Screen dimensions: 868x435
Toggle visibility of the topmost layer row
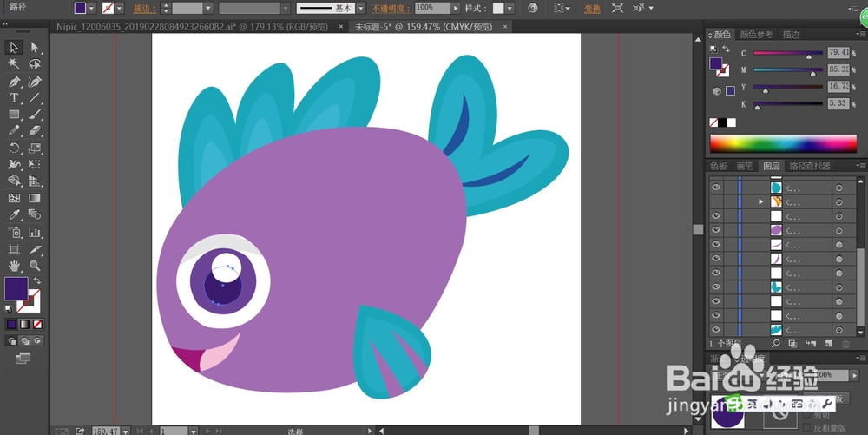[716, 187]
